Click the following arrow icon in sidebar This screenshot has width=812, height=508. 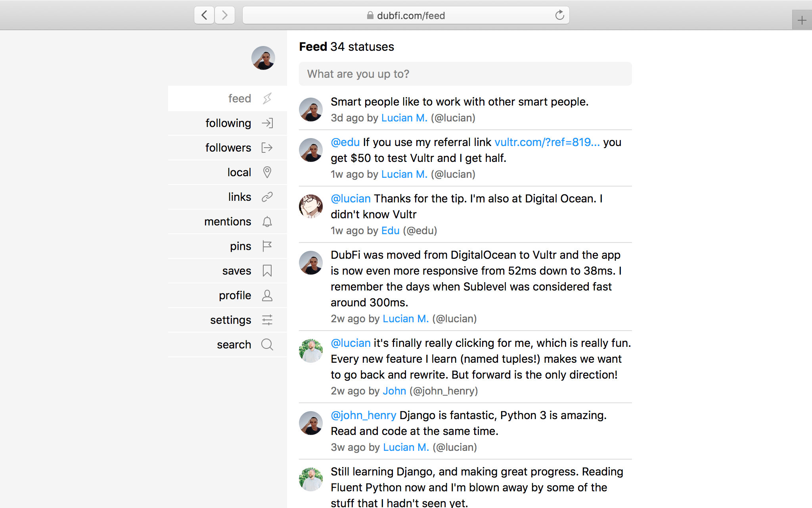pos(267,123)
